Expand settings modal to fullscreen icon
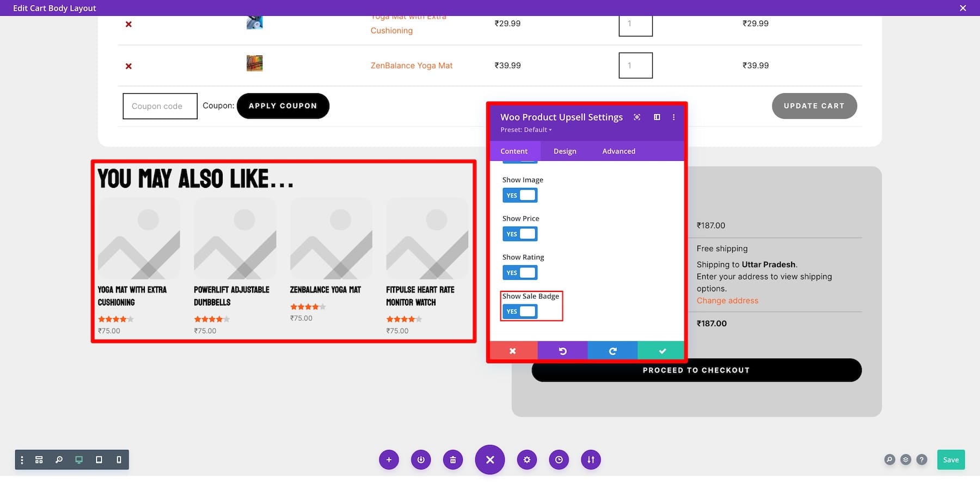Image resolution: width=980 pixels, height=482 pixels. pos(637,117)
